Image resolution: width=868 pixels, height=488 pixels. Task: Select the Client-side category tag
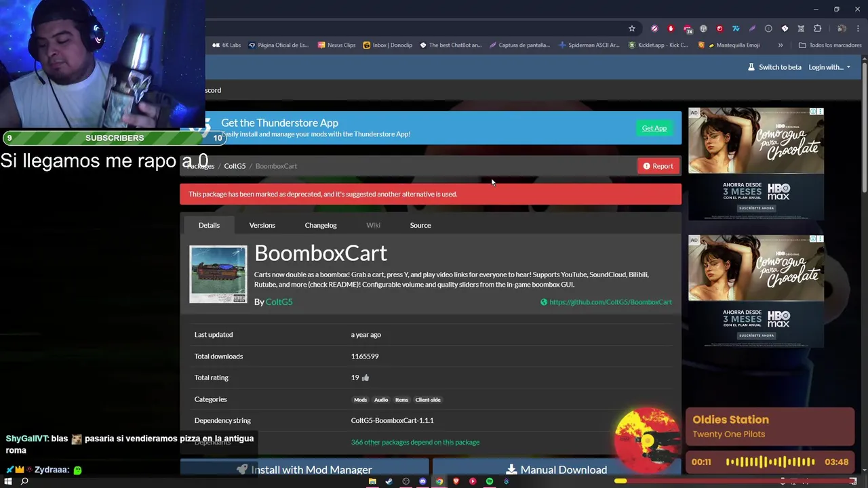[428, 400]
